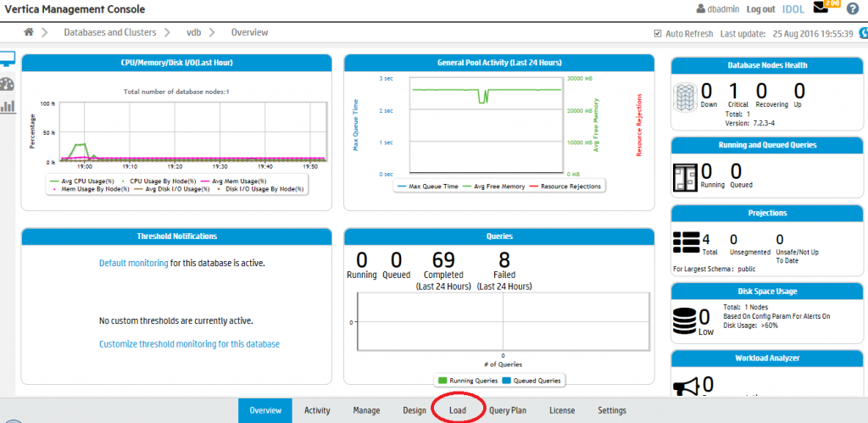Click the Disk Space Usage panel header

[x=766, y=292]
